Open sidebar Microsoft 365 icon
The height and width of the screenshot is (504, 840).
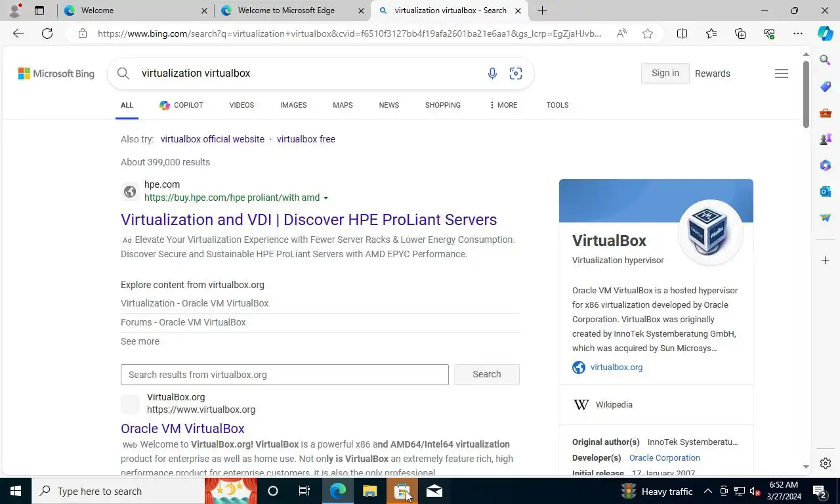(826, 165)
